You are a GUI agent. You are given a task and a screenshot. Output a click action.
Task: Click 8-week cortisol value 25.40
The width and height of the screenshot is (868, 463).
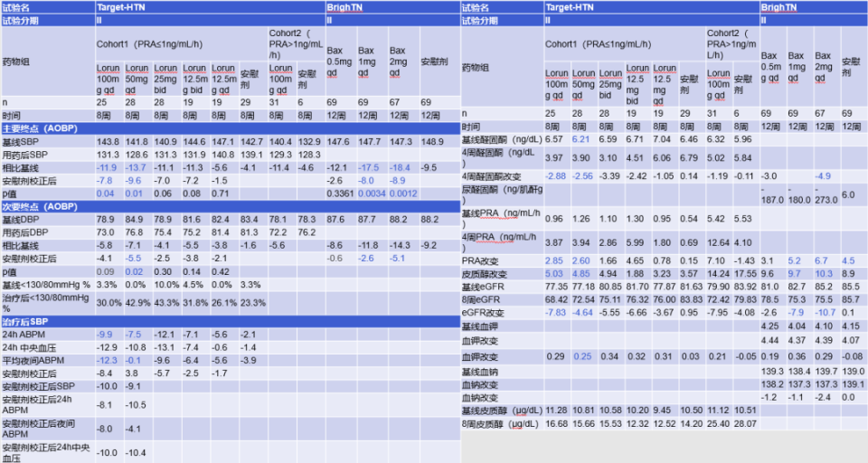(x=719, y=424)
